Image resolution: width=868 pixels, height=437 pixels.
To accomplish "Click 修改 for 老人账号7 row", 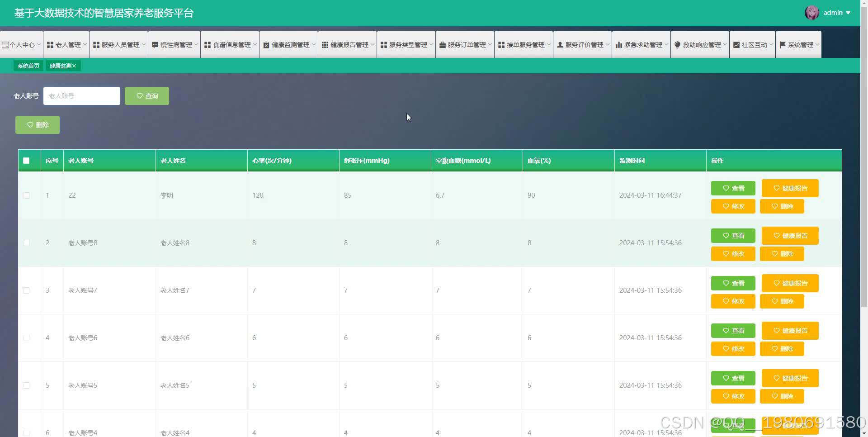I will [733, 301].
